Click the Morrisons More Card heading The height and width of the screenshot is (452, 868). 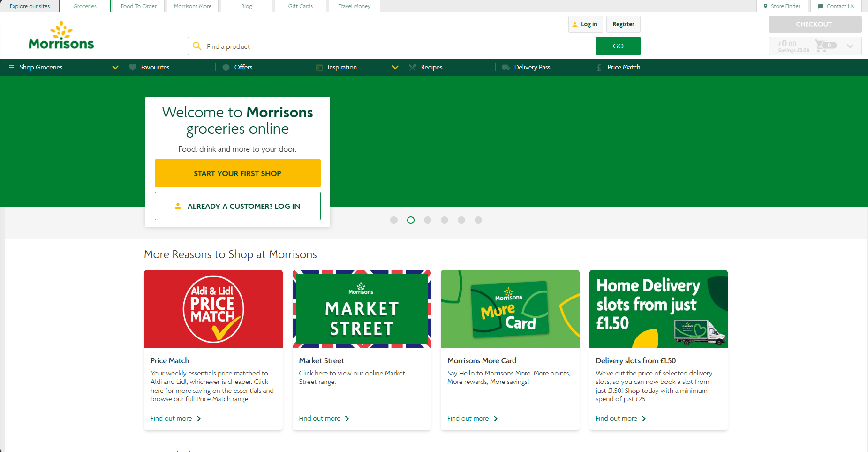pyautogui.click(x=482, y=360)
